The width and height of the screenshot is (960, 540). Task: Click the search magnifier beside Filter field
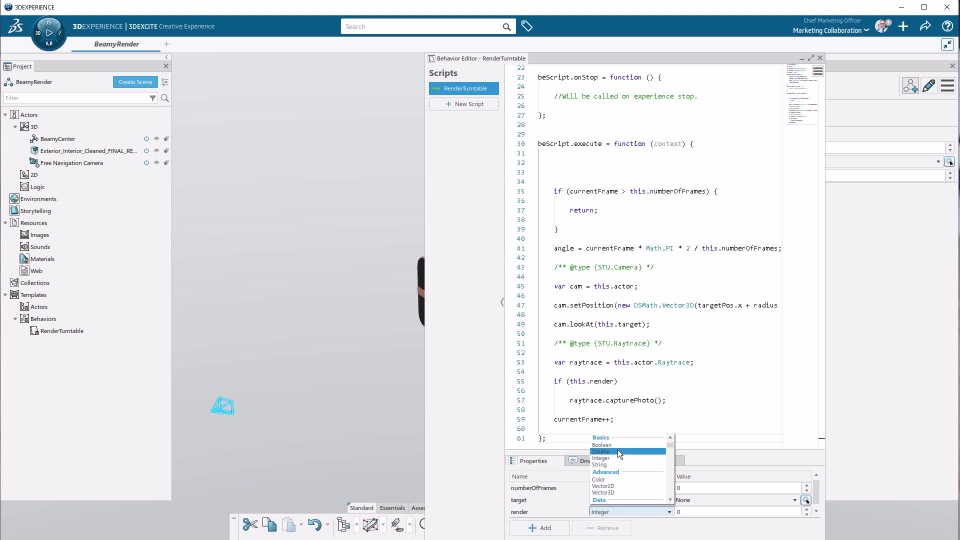(165, 98)
